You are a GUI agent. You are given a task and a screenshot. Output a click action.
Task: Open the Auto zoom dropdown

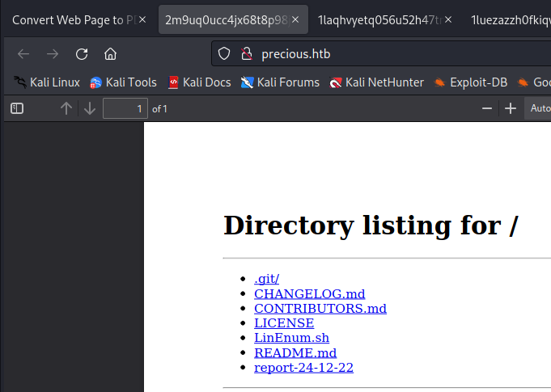(538, 108)
